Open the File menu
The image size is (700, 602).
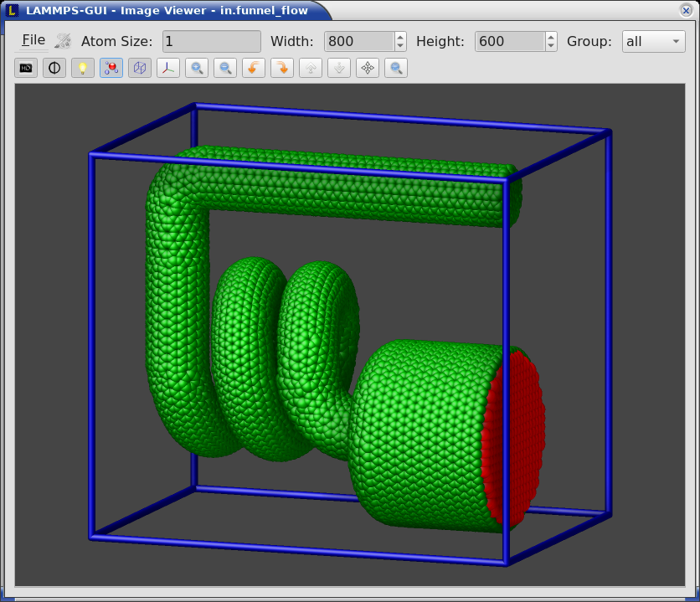click(x=34, y=41)
